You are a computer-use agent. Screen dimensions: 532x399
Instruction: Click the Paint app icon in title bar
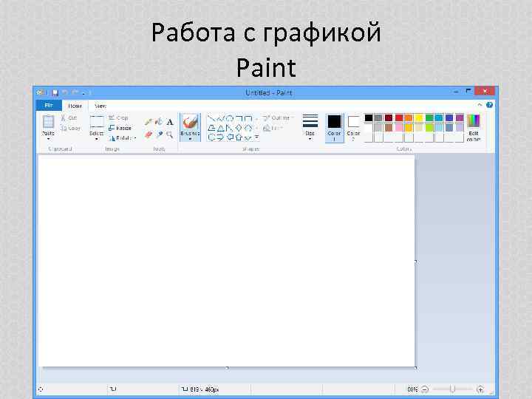pos(40,92)
